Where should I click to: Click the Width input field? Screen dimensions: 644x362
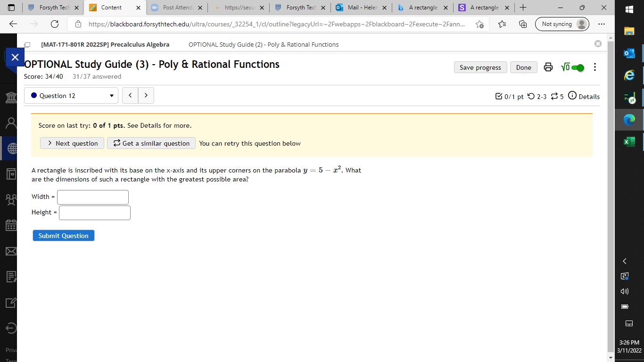pyautogui.click(x=93, y=197)
